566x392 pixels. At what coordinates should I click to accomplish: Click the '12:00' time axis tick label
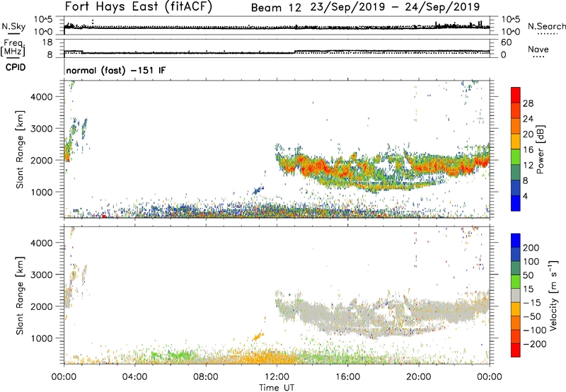(277, 377)
